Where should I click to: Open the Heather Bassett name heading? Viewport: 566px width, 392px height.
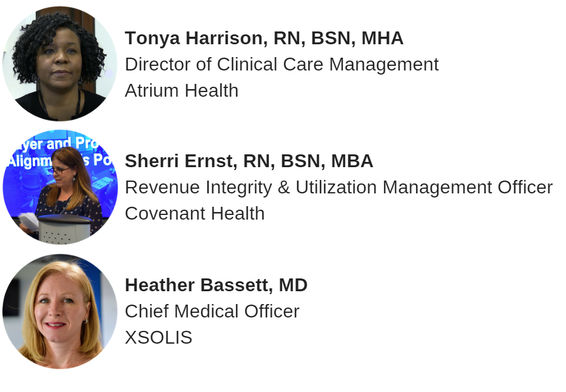pos(216,285)
